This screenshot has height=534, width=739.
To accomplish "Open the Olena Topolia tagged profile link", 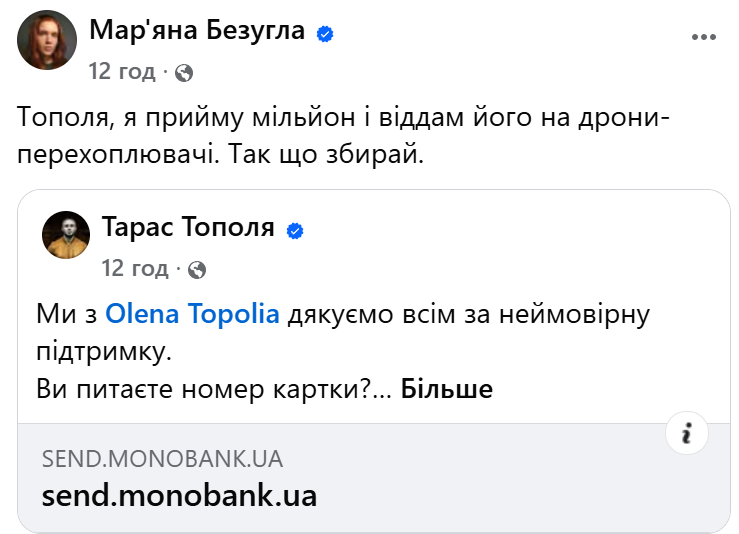I will (x=192, y=315).
